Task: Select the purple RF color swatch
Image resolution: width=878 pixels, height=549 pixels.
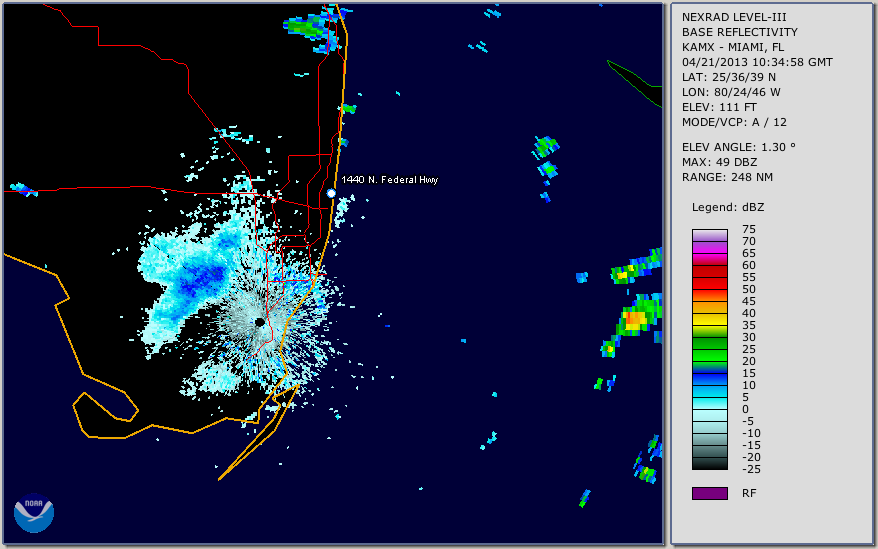Action: click(709, 493)
